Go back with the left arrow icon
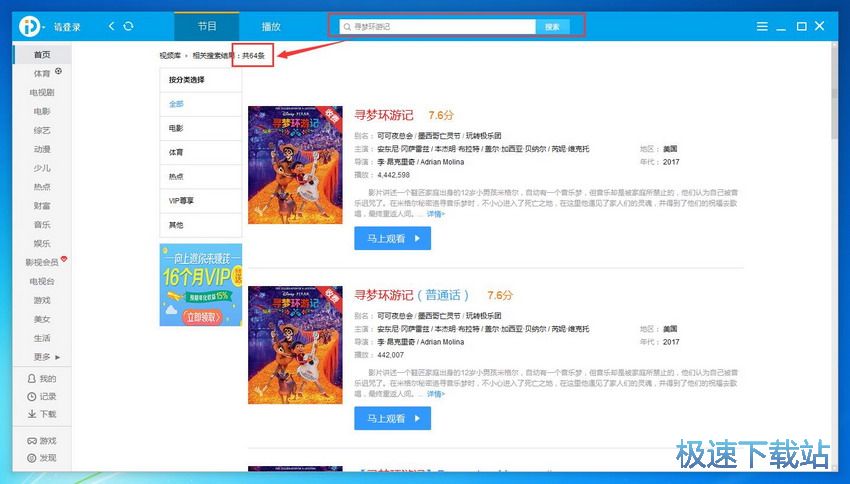Screen dimensions: 850x484 click(x=111, y=25)
